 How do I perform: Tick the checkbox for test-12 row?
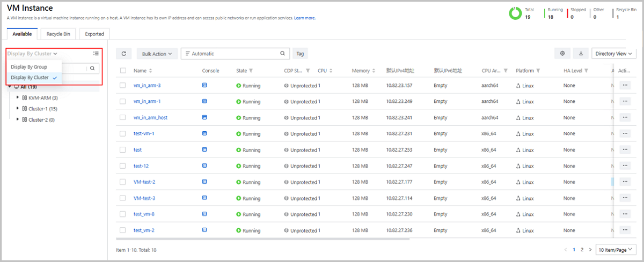(x=123, y=166)
